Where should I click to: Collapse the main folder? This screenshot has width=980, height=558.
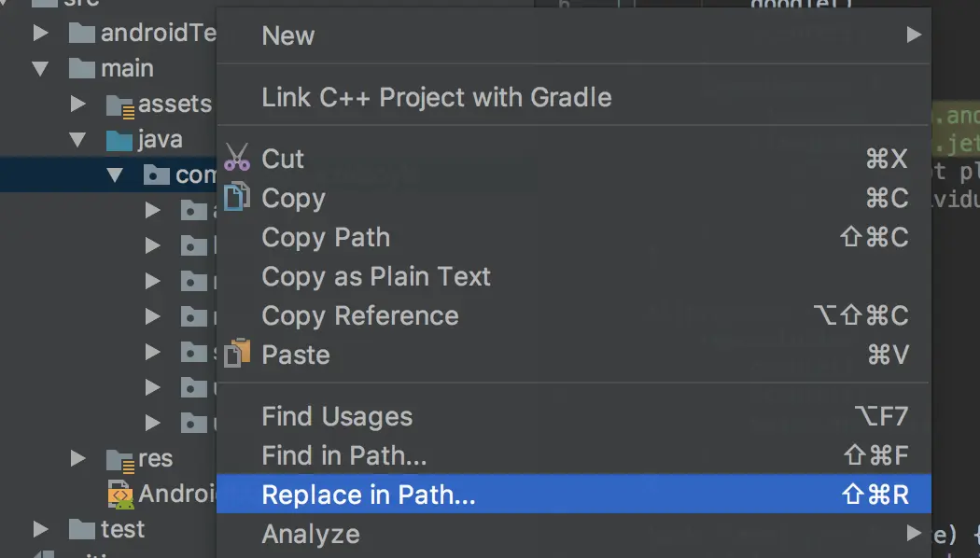pyautogui.click(x=40, y=69)
